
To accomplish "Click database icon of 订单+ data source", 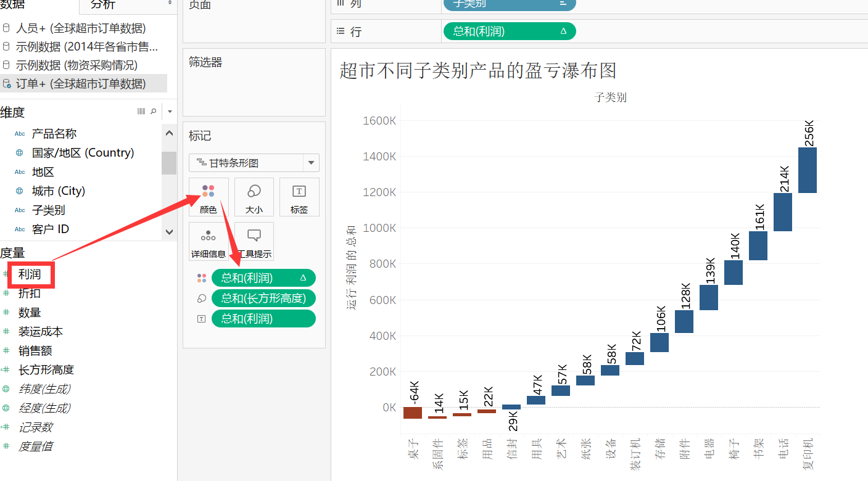I will 6,84.
